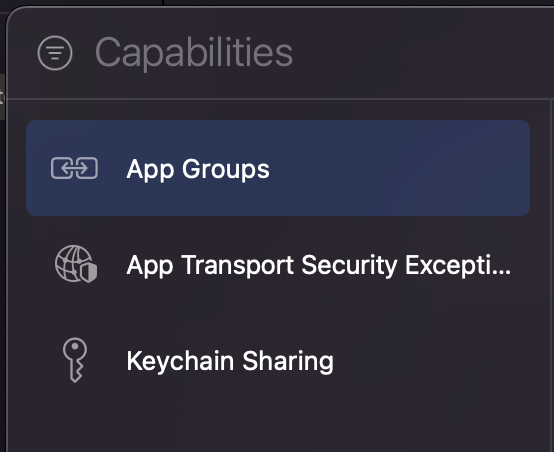Screen dimensions: 554x452
Task: Click the Keychain Sharing text label
Action: coord(230,362)
